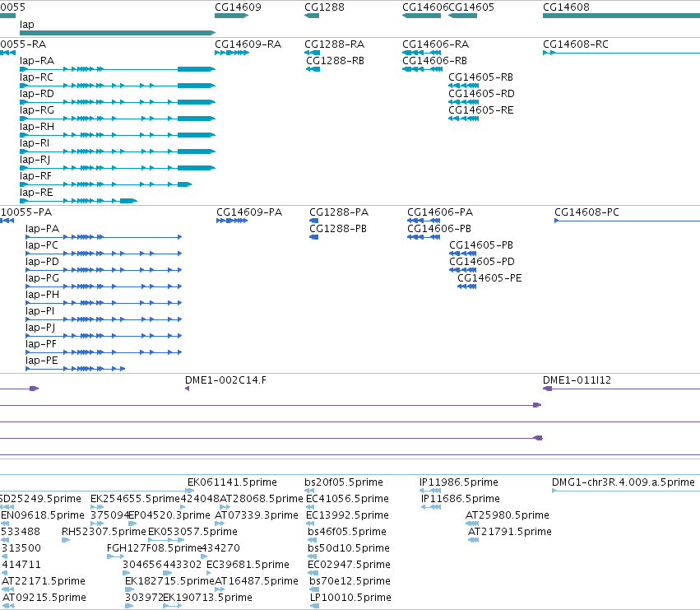This screenshot has width=700, height=610.
Task: Click transcript lap-RE
Action: (36, 193)
